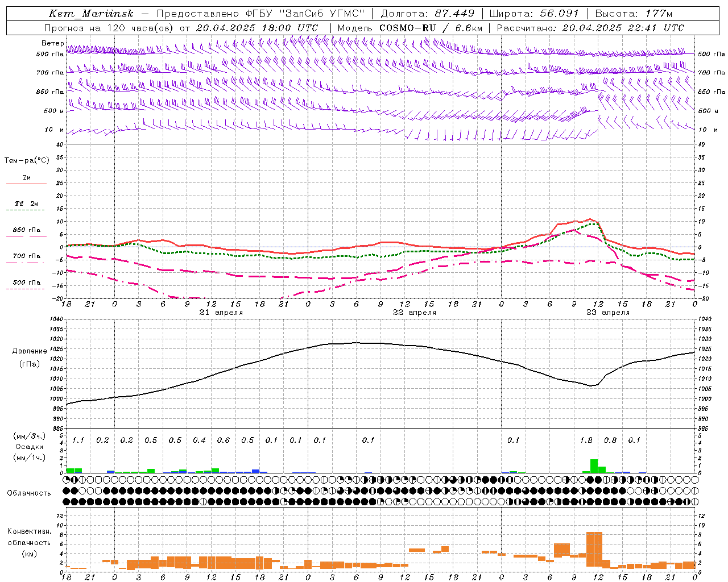Click the Осадки precipitation label
This screenshot has width=728, height=582.
click(x=29, y=447)
